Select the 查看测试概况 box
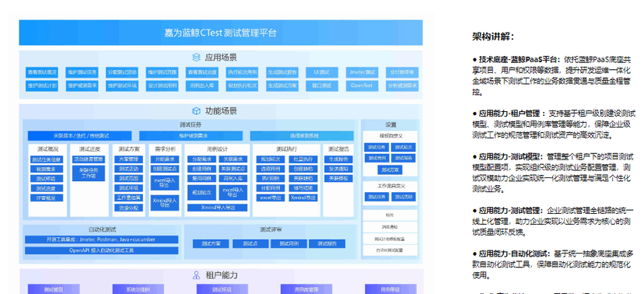 [42, 72]
